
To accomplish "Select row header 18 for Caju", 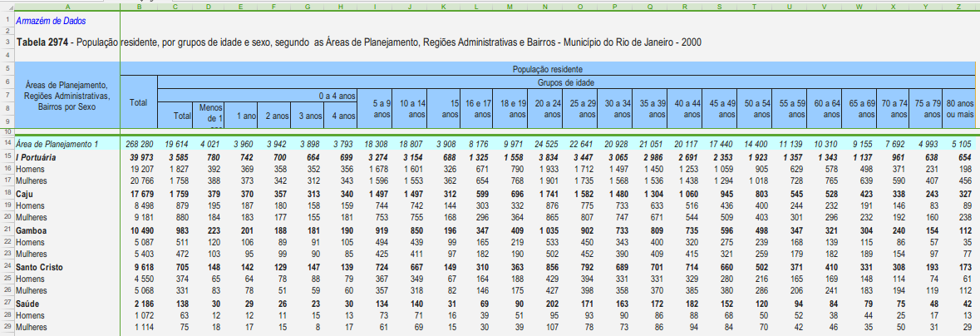I will coord(7,194).
